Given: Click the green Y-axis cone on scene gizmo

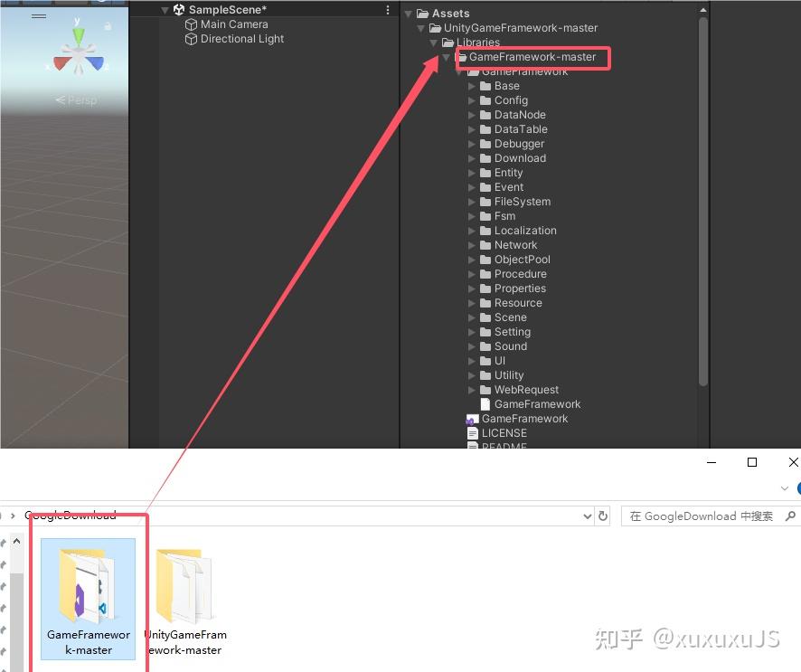Looking at the screenshot, I should coord(79,33).
